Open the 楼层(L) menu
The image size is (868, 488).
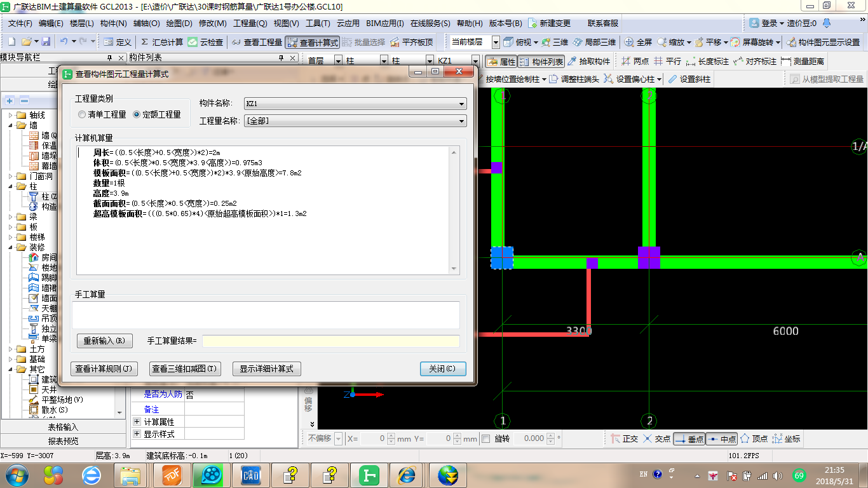pyautogui.click(x=82, y=24)
